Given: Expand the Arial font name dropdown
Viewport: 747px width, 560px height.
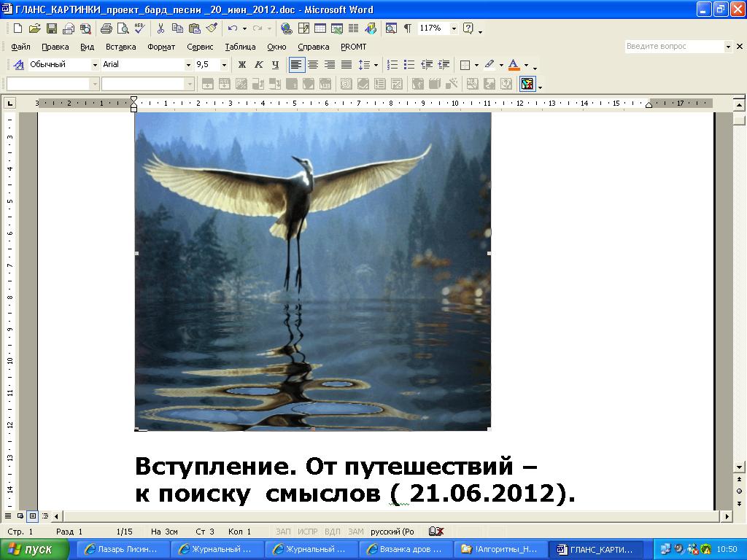Looking at the screenshot, I should tap(188, 65).
